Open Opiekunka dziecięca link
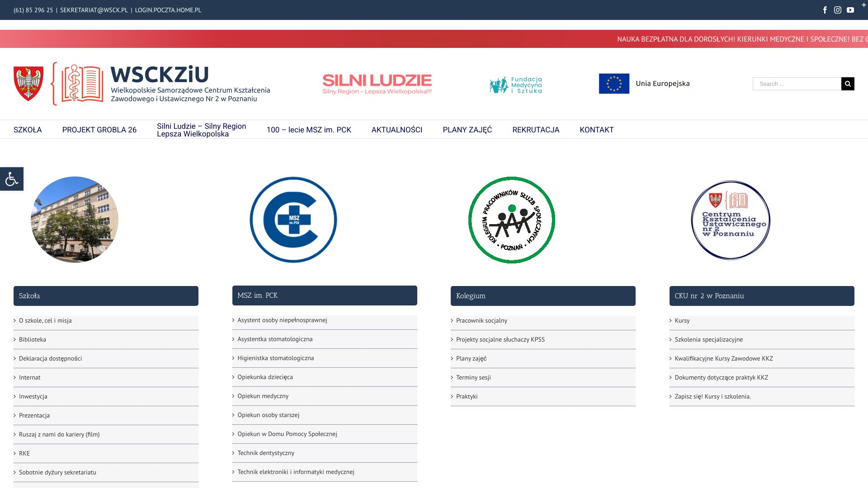The width and height of the screenshot is (868, 488). click(265, 377)
